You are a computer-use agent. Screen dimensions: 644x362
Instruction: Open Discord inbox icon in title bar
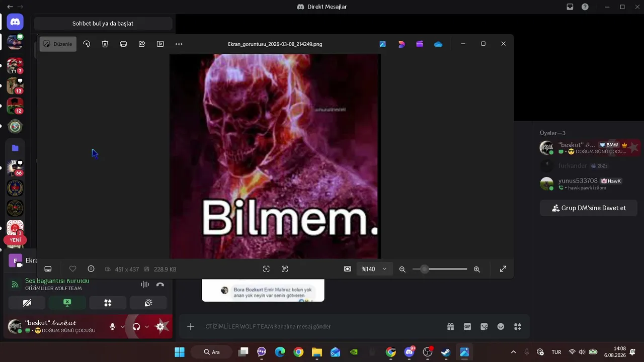pos(570,7)
